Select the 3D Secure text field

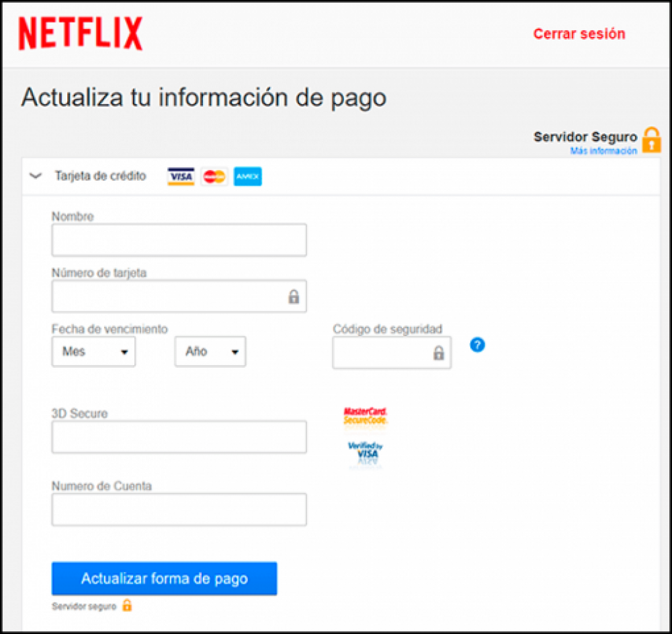pos(179,437)
